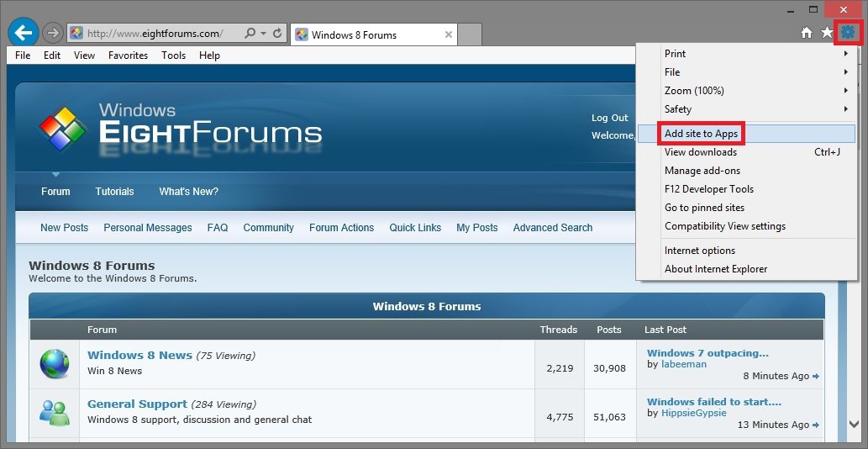Expand Forum Actions menu
Image resolution: width=868 pixels, height=449 pixels.
coord(341,228)
